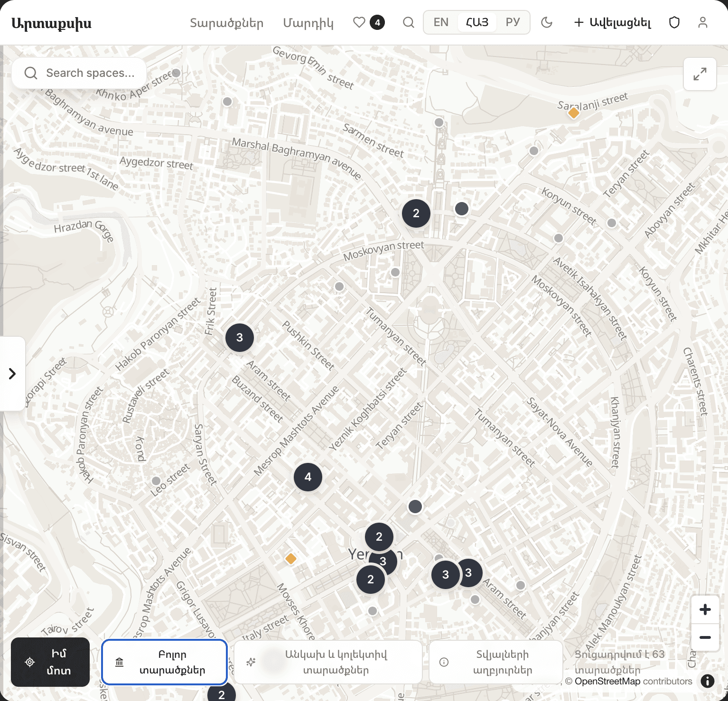The height and width of the screenshot is (701, 728).
Task: Select the Բոլոր տարածքներ filter
Action: (165, 662)
